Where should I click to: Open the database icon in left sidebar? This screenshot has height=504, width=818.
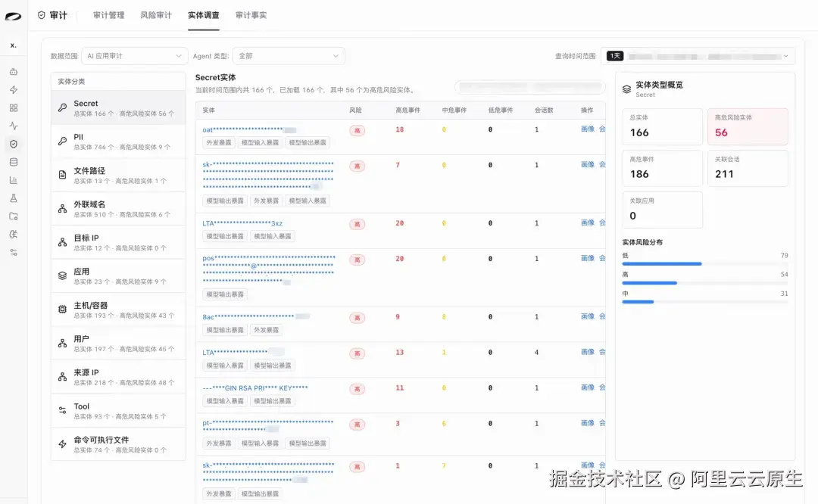(14, 162)
